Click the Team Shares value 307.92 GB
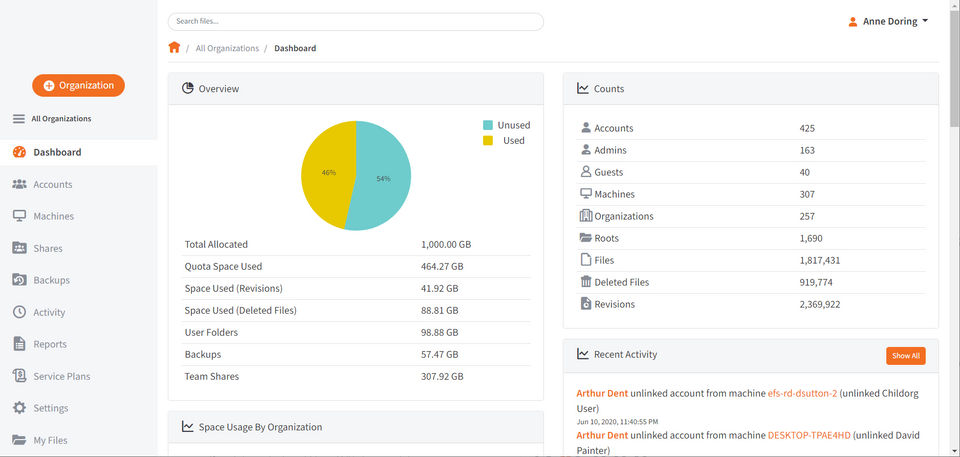Image resolution: width=960 pixels, height=457 pixels. [x=442, y=376]
